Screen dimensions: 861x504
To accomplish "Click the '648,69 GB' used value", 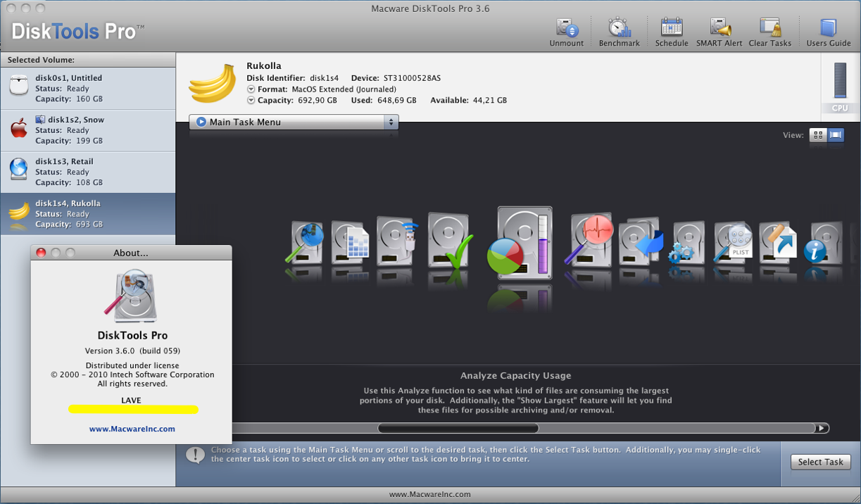I will click(394, 101).
